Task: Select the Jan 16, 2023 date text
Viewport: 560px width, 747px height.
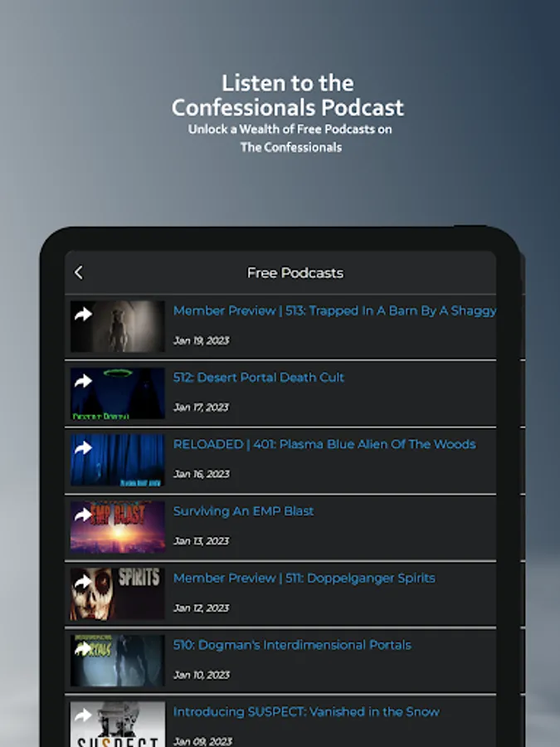Action: (201, 474)
